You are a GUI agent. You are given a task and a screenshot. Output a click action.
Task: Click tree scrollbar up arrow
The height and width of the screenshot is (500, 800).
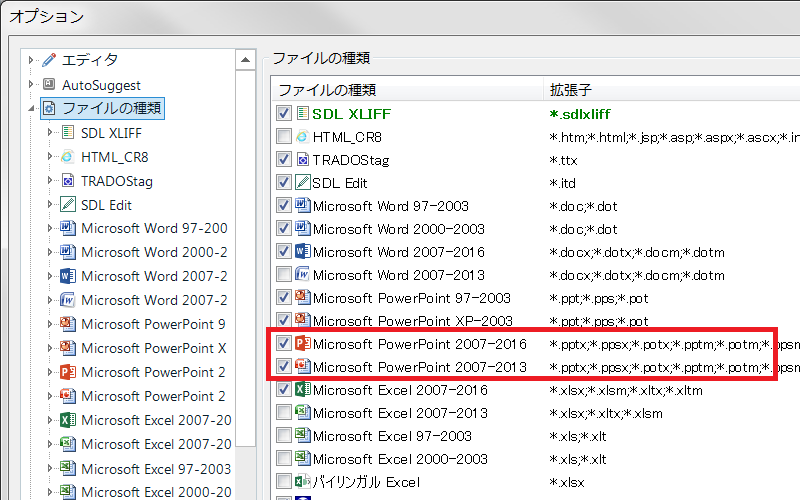coord(245,60)
